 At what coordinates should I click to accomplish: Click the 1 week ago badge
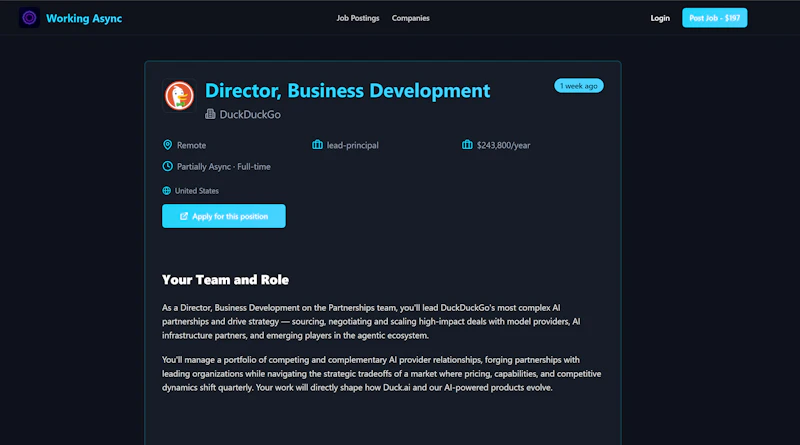coord(579,86)
